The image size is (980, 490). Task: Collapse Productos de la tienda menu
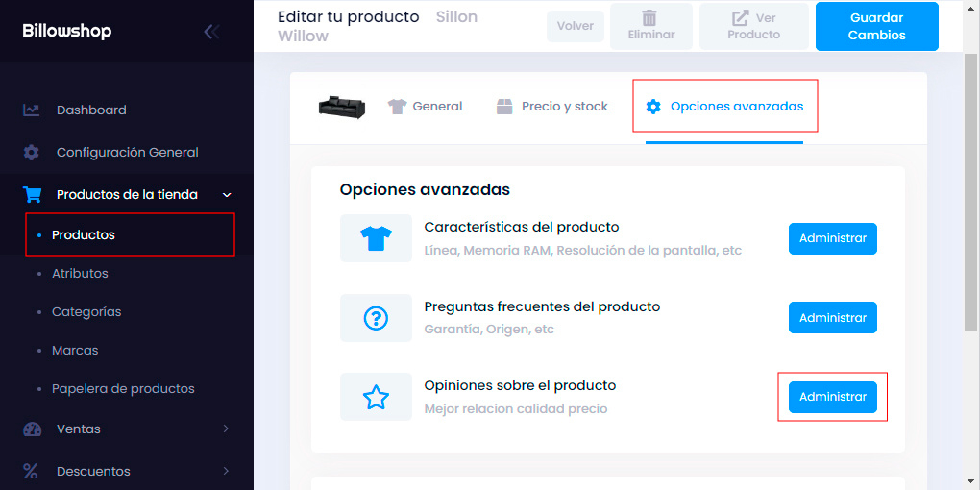[227, 195]
